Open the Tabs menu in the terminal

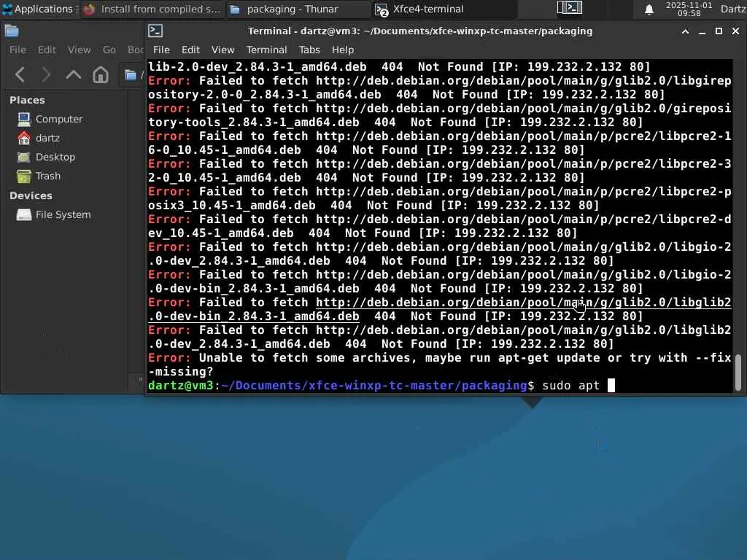pyautogui.click(x=309, y=50)
